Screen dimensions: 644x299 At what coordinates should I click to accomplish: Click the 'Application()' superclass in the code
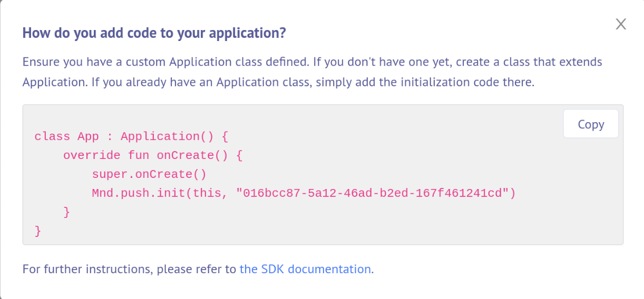[167, 137]
